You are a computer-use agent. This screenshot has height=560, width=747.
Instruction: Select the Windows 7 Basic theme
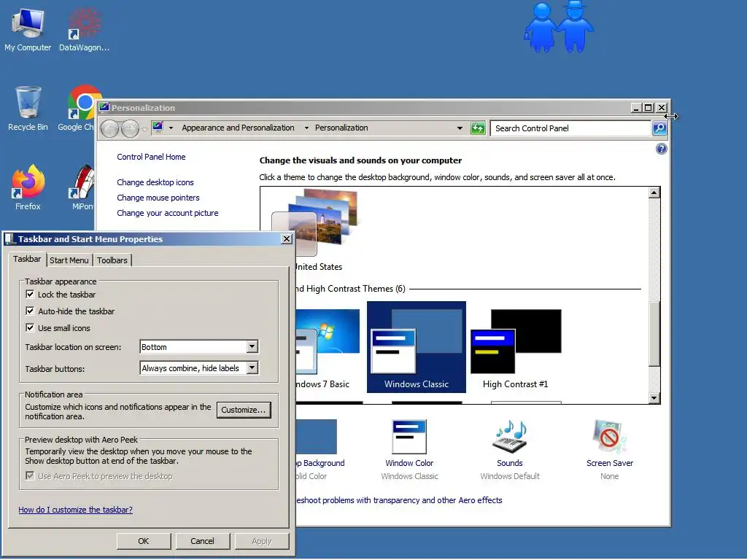(x=328, y=349)
